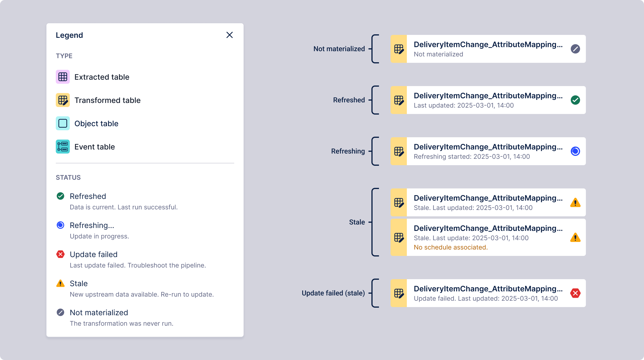644x360 pixels.
Task: Select the Extracted table type icon
Action: [62, 77]
